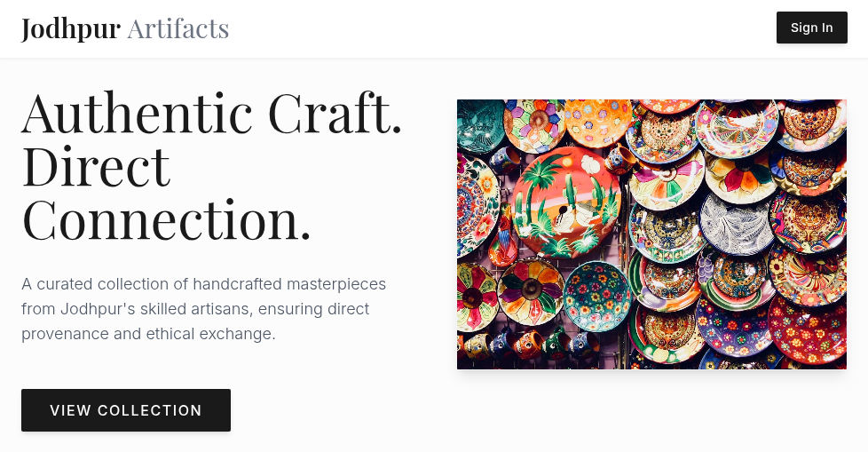Click the large orange palm-tree plate

coord(565,202)
